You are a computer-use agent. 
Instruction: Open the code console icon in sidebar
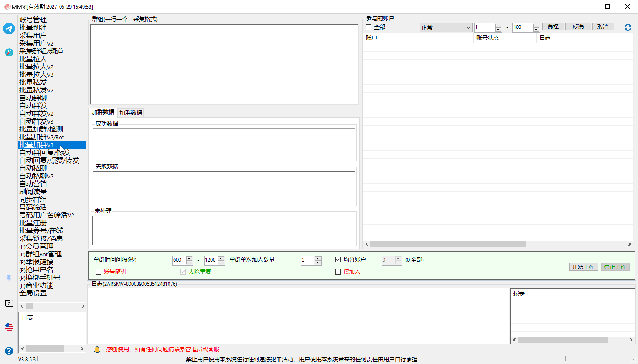coord(9,303)
